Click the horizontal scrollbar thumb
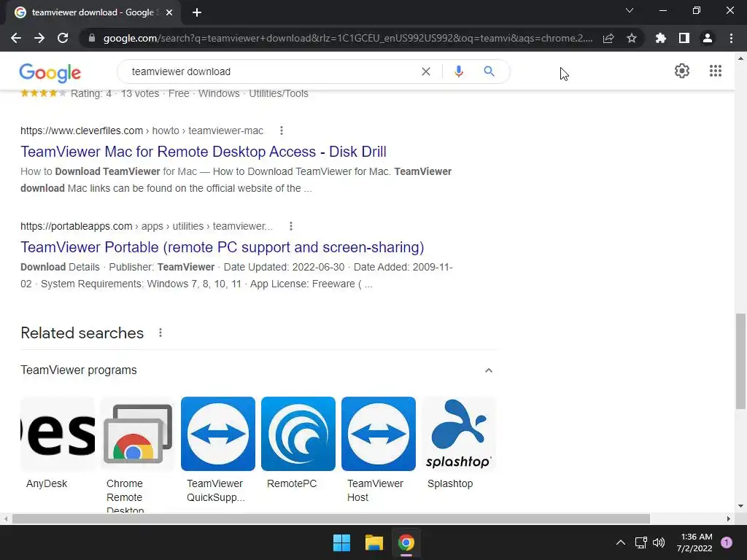The width and height of the screenshot is (747, 560). (x=330, y=518)
